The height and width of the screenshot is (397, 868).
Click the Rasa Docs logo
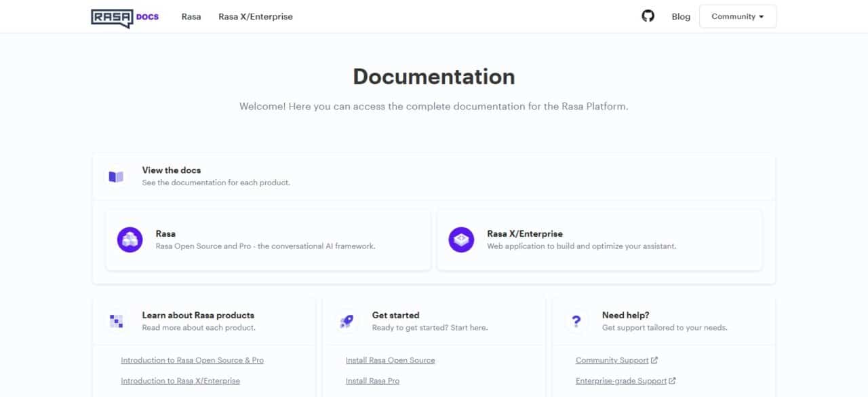pos(125,17)
